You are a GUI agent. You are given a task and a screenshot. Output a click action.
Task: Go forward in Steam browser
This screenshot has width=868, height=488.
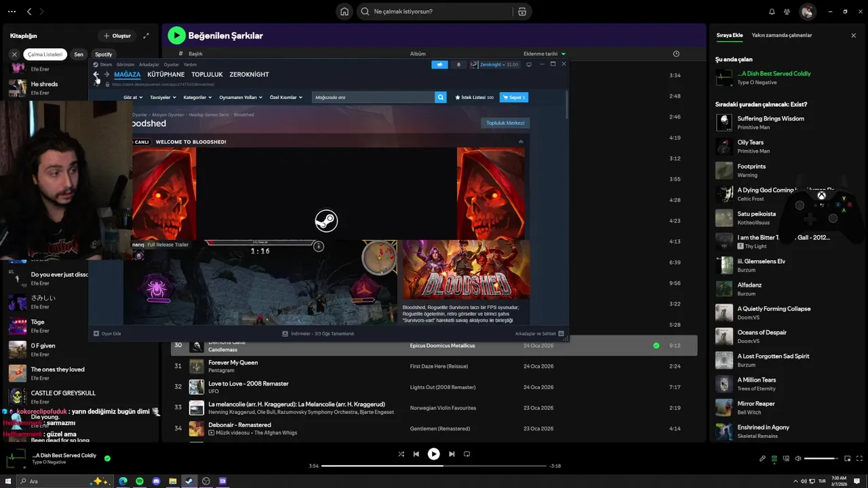point(106,75)
